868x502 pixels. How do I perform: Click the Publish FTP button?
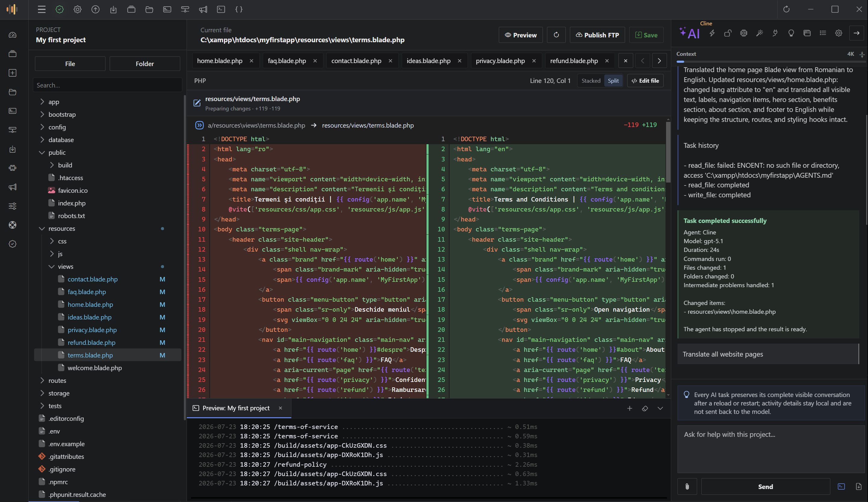[x=597, y=35]
